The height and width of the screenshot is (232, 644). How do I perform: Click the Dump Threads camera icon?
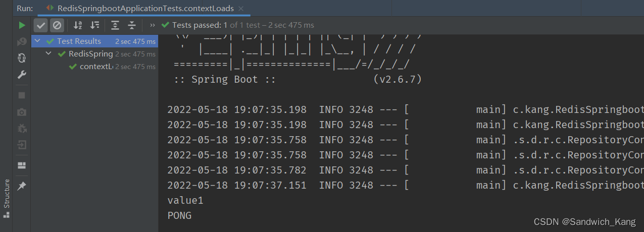click(x=22, y=111)
